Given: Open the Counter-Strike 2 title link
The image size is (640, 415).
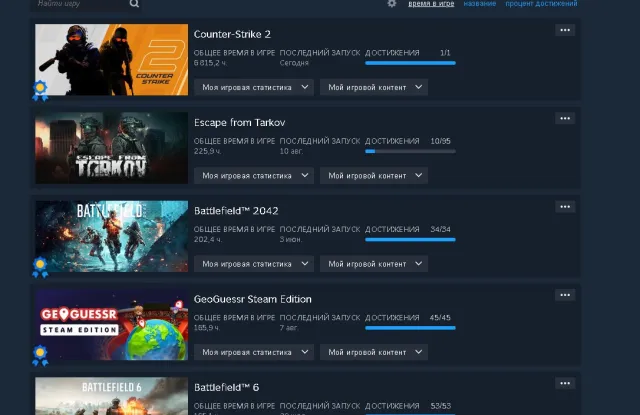Looking at the screenshot, I should [x=232, y=34].
